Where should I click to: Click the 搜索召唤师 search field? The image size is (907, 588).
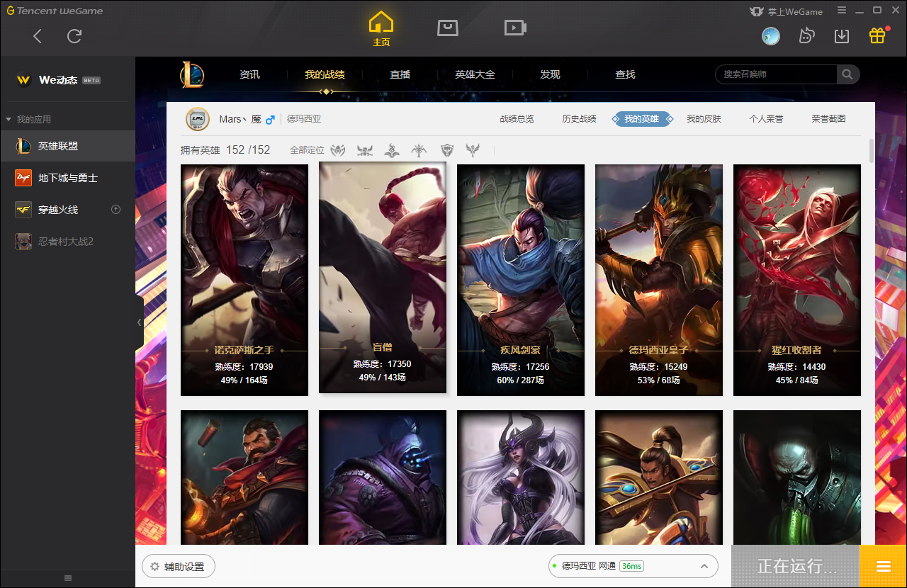tap(777, 74)
